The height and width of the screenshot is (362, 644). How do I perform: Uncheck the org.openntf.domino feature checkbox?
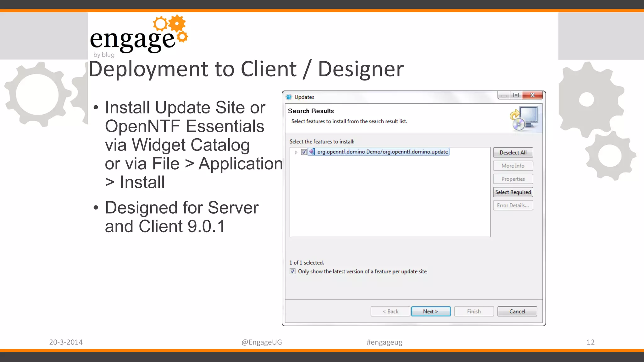(x=304, y=152)
